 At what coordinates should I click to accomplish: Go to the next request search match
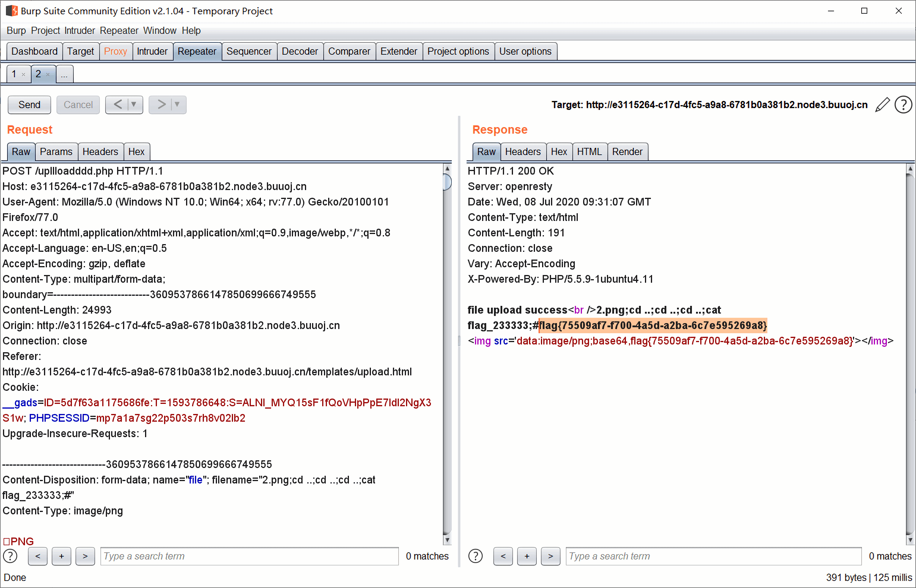pyautogui.click(x=85, y=556)
